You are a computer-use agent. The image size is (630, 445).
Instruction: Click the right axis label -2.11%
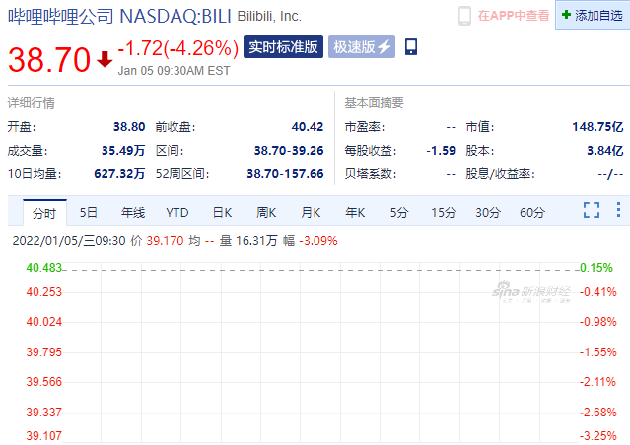pos(597,382)
